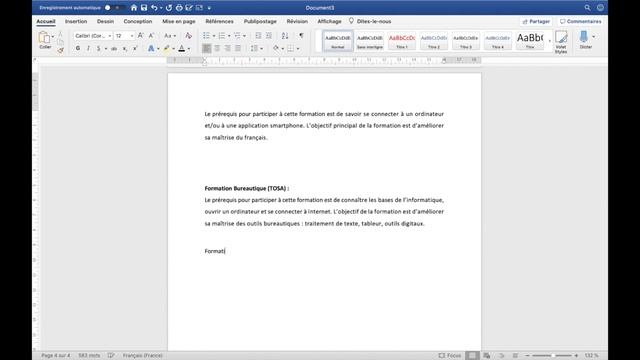The height and width of the screenshot is (360, 640).
Task: Insert a numbered list
Action: [222, 36]
